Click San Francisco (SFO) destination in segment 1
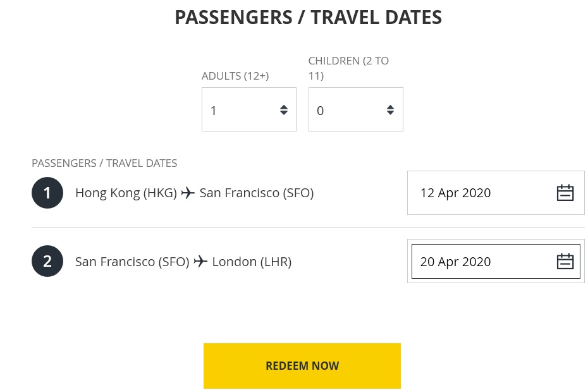Image resolution: width=588 pixels, height=390 pixels. [x=257, y=193]
